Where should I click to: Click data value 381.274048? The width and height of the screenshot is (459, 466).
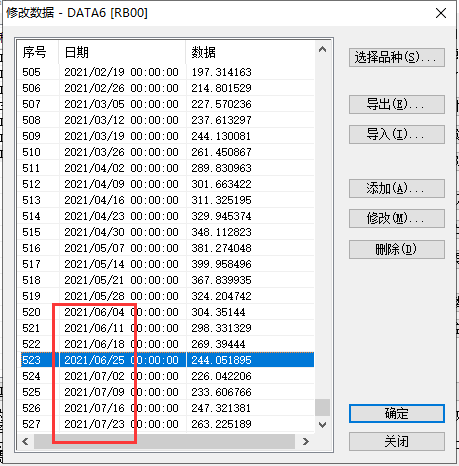221,248
